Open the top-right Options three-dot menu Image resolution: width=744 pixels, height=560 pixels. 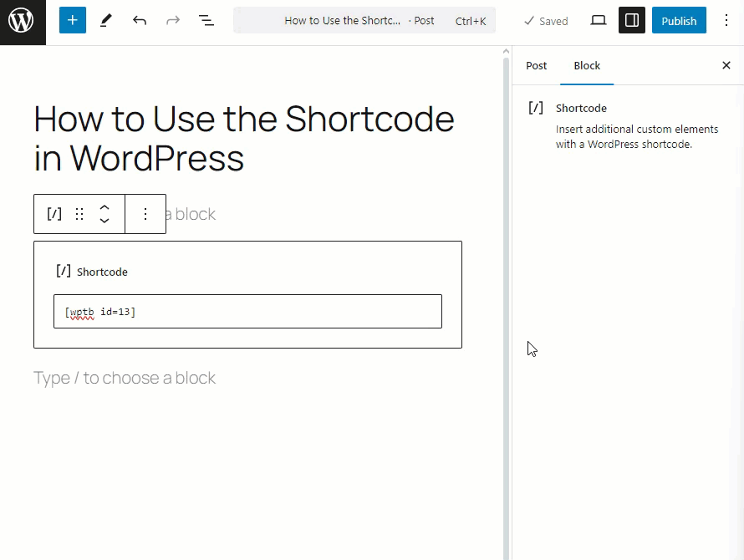click(726, 20)
